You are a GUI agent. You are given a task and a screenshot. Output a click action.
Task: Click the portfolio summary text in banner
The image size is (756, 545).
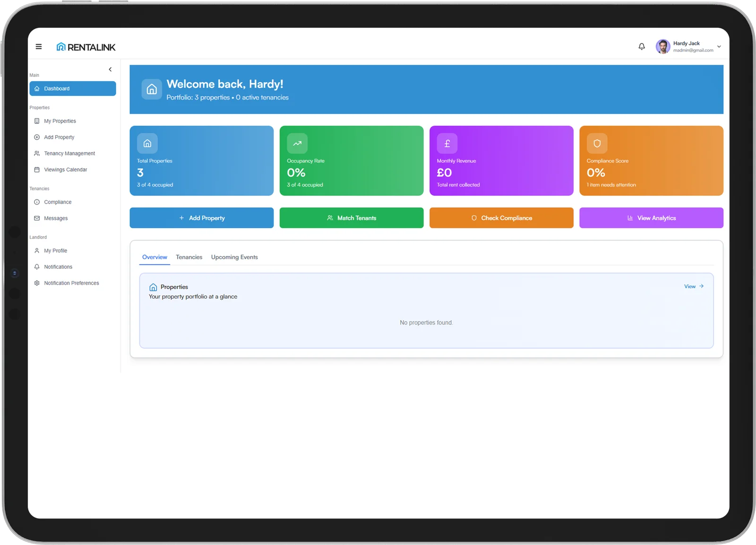(227, 98)
